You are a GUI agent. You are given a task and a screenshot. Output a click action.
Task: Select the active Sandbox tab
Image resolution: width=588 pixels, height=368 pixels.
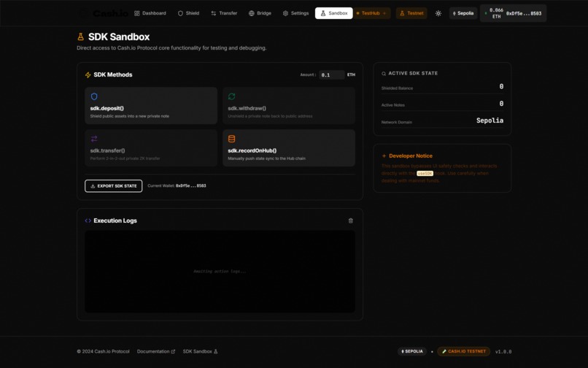[x=333, y=13]
